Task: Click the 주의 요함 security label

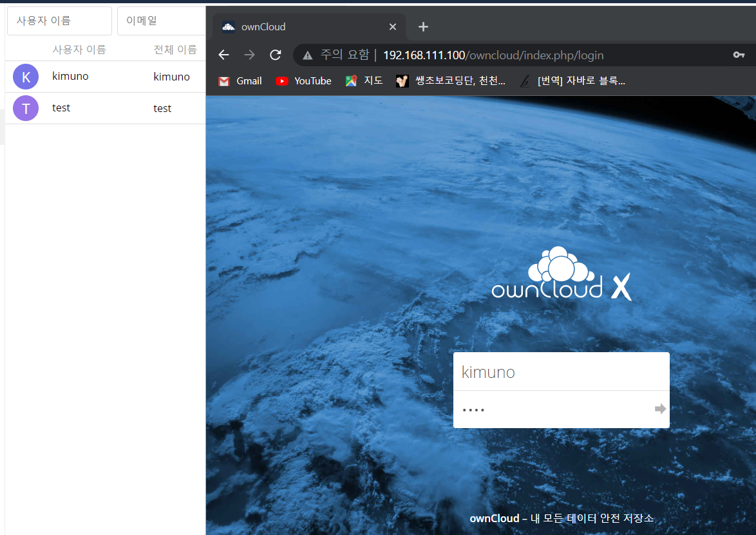Action: [345, 55]
